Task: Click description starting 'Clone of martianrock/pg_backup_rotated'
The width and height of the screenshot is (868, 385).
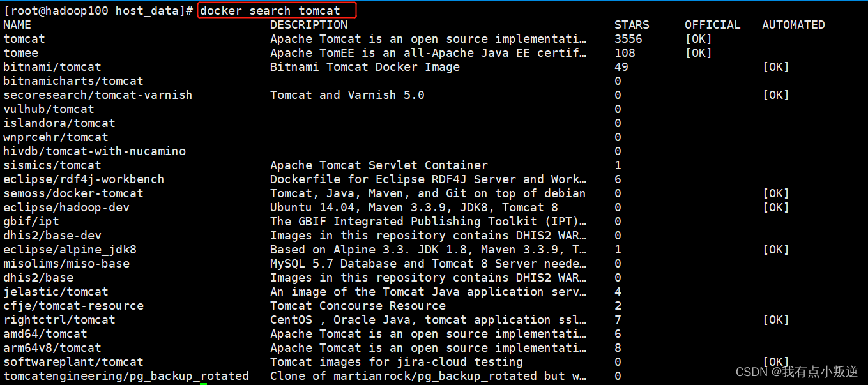Action: point(428,376)
